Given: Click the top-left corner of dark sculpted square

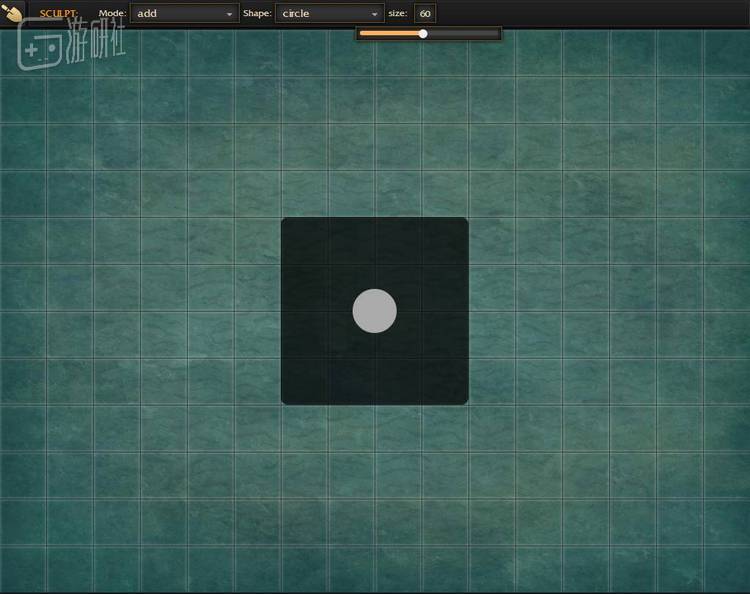Looking at the screenshot, I should 285,222.
